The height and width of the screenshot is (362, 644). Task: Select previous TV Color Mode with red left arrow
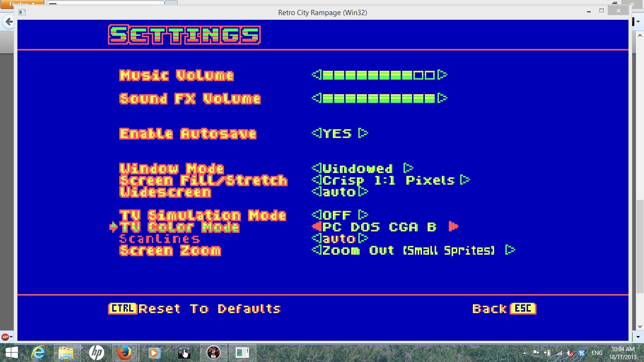tap(316, 227)
